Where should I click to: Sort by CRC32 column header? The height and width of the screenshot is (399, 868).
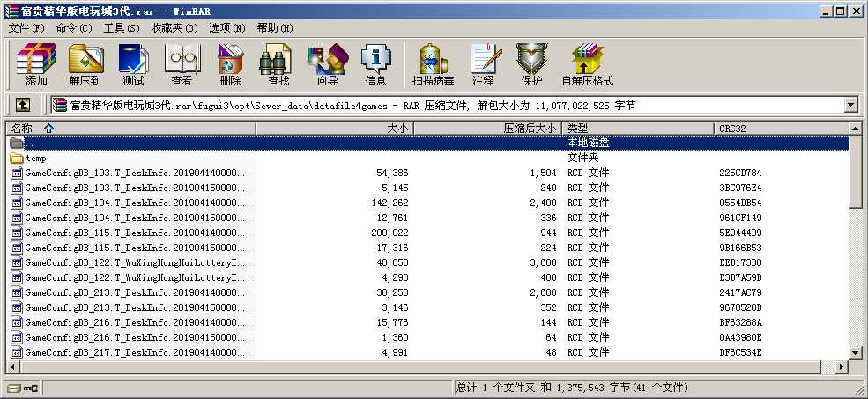pyautogui.click(x=781, y=129)
